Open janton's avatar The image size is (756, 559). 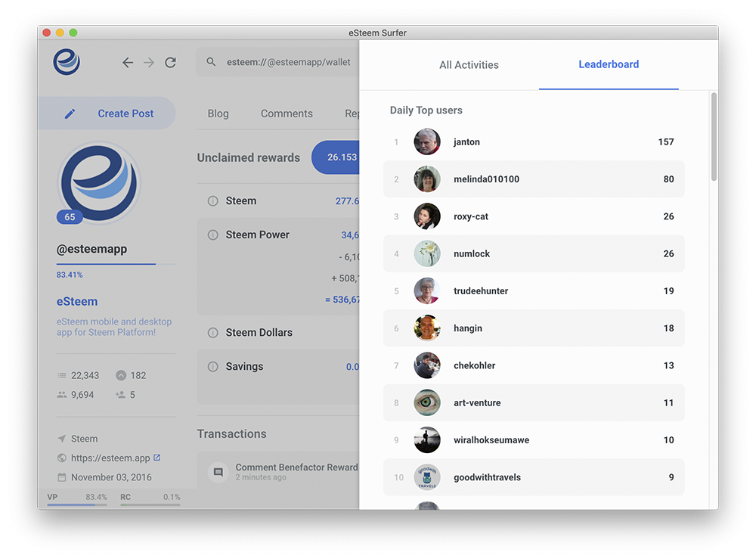tap(427, 141)
